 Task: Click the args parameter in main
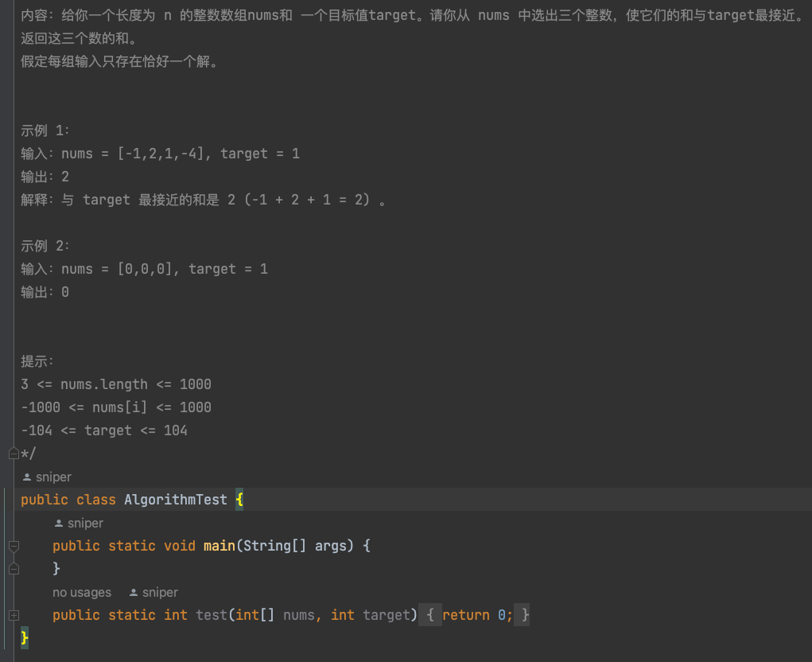click(331, 546)
